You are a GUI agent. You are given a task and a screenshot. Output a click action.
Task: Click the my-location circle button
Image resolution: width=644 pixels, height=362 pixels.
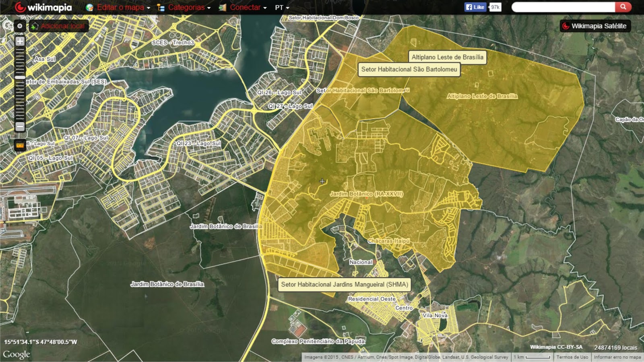coord(20,26)
